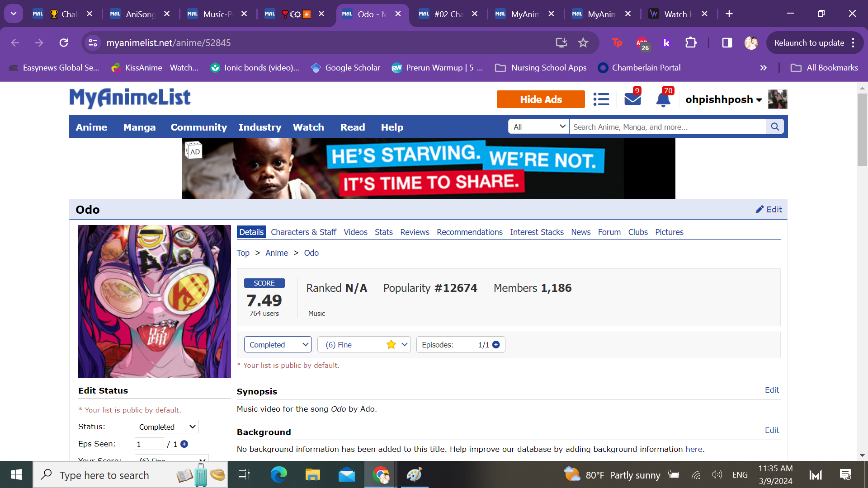This screenshot has height=488, width=868.
Task: Open File Explorer from the taskbar
Action: (x=312, y=475)
